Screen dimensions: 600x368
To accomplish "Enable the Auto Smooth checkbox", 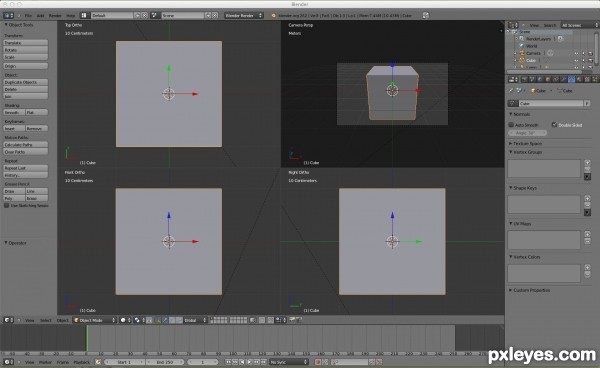I will [x=511, y=125].
